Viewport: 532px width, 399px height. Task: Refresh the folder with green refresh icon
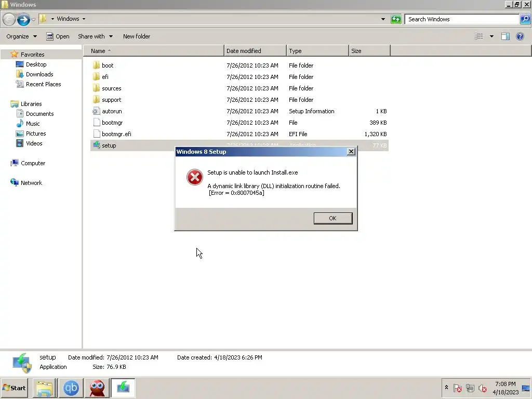click(x=396, y=19)
